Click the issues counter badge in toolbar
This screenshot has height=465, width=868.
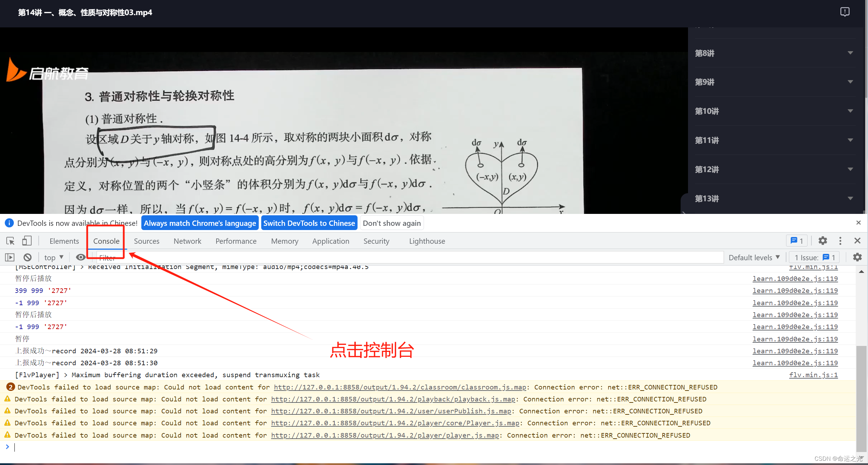tap(797, 241)
